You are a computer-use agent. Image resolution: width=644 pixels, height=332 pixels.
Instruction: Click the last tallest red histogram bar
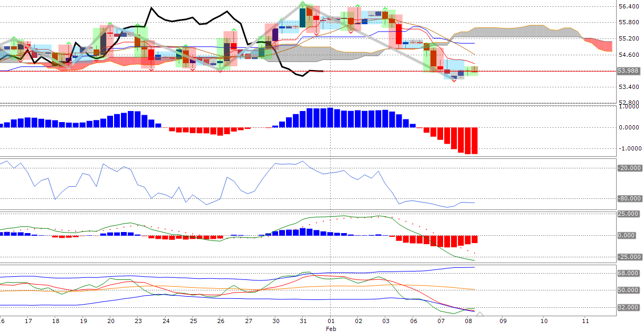tap(474, 140)
